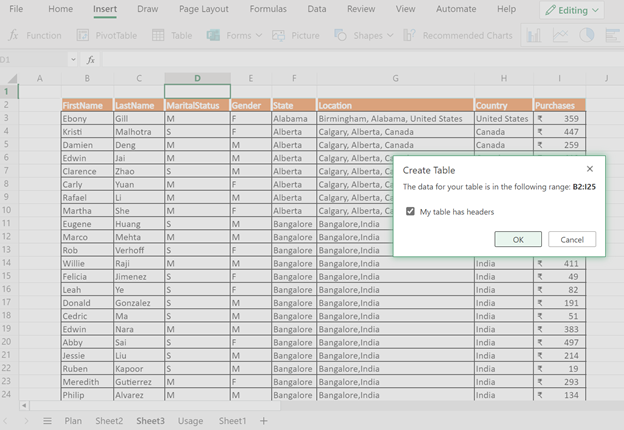Click purchases value 497
624x430 pixels.
[x=560, y=342]
